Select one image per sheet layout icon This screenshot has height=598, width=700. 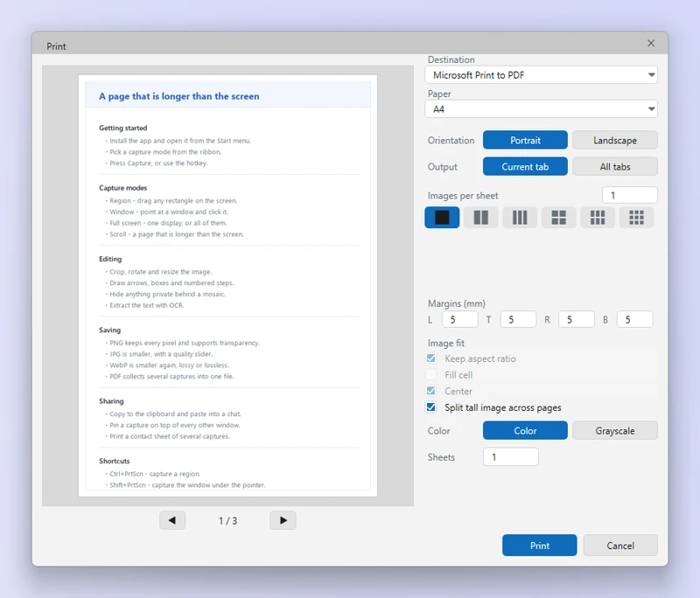coord(442,218)
